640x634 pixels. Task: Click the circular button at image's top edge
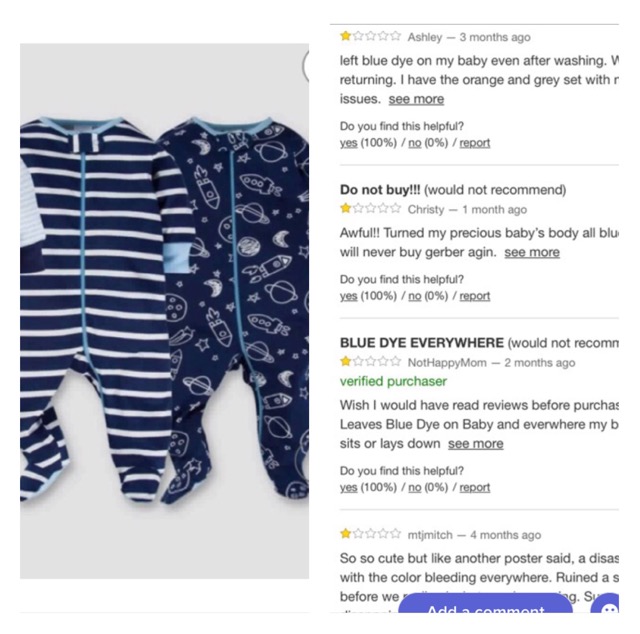[306, 67]
